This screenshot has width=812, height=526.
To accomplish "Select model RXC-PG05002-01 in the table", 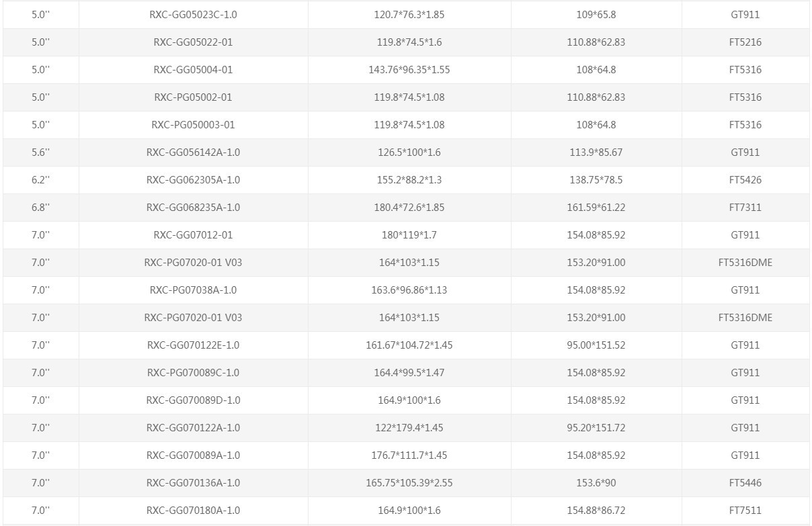I will pyautogui.click(x=193, y=97).
